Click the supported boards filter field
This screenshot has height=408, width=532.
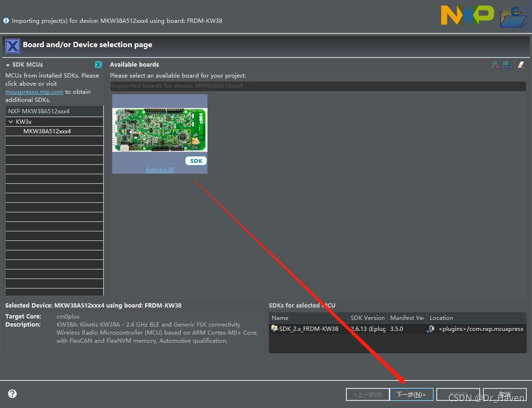coord(318,86)
